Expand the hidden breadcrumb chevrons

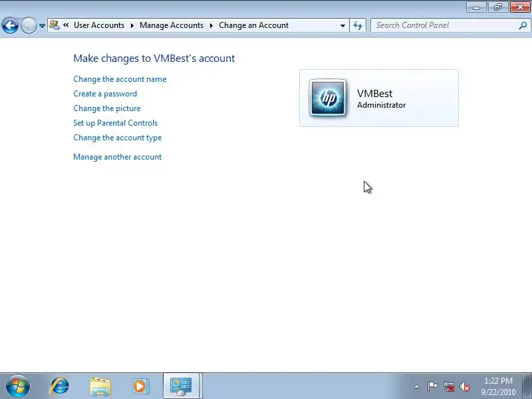pos(66,25)
